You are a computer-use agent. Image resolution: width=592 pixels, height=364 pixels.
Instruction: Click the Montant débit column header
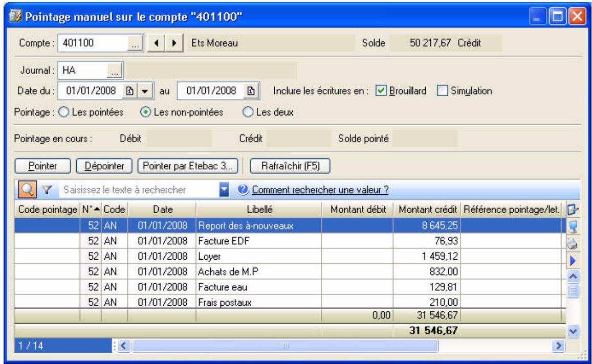[358, 209]
